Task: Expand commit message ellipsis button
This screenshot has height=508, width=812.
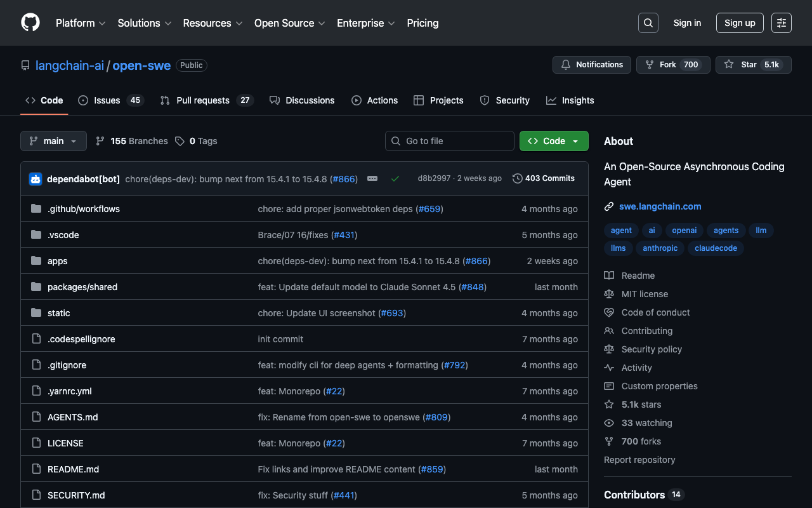Action: click(x=372, y=179)
